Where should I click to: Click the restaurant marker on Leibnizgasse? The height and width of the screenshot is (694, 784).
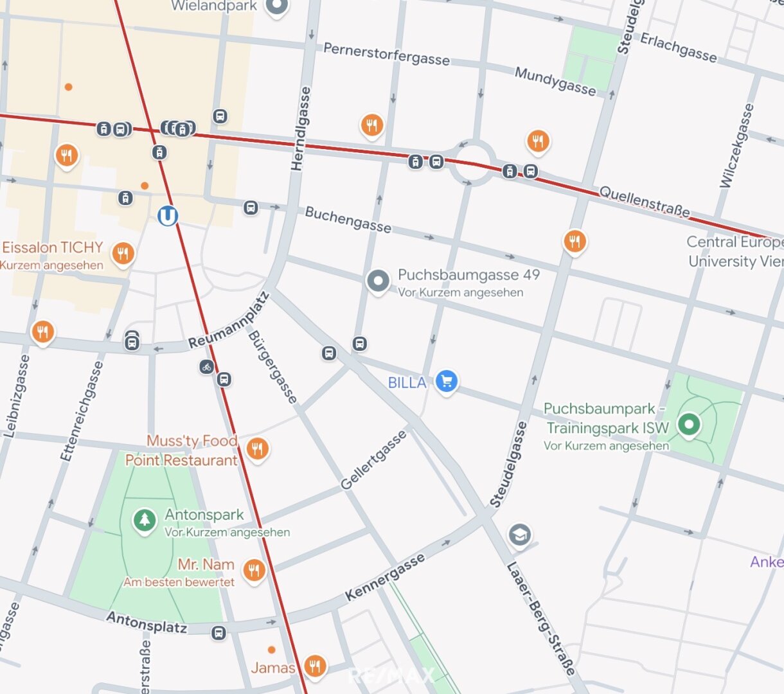[x=43, y=333]
